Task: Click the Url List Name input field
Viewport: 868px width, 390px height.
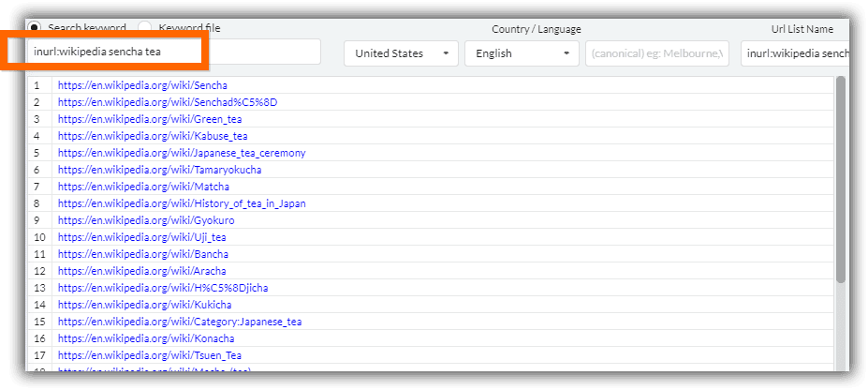Action: tap(796, 53)
